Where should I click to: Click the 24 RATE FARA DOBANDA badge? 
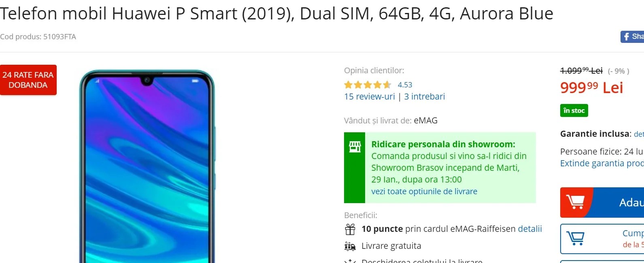tap(28, 80)
